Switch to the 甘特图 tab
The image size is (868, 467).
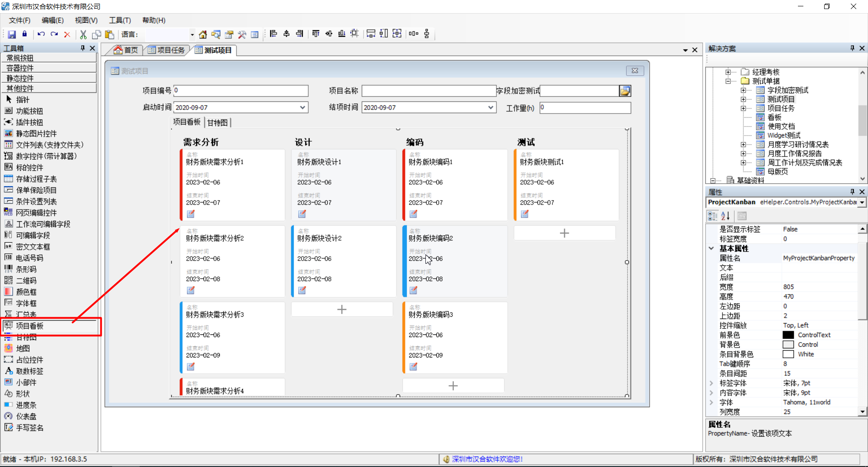pyautogui.click(x=217, y=123)
